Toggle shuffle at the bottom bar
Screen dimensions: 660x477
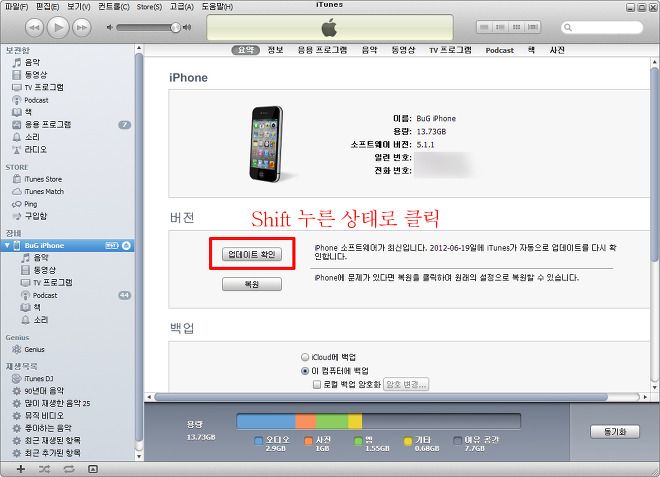click(44, 469)
